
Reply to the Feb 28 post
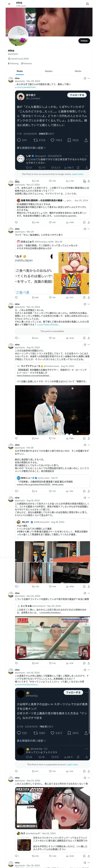coord(16,491)
